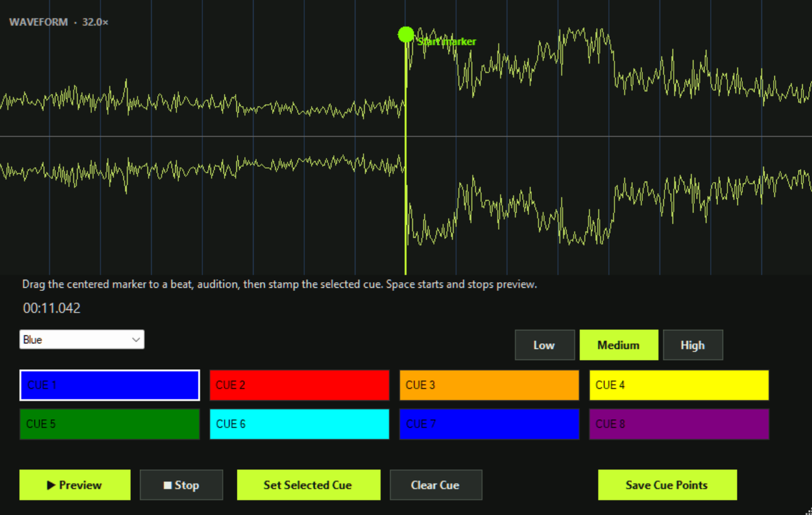Click Set Selected Cue
The height and width of the screenshot is (515, 812).
[309, 485]
